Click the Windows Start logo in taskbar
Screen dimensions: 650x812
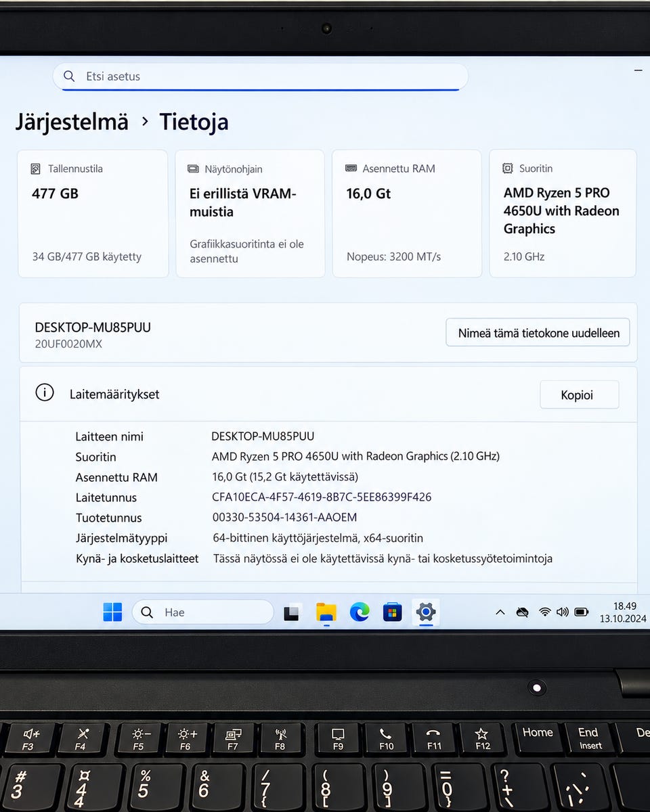pyautogui.click(x=112, y=612)
